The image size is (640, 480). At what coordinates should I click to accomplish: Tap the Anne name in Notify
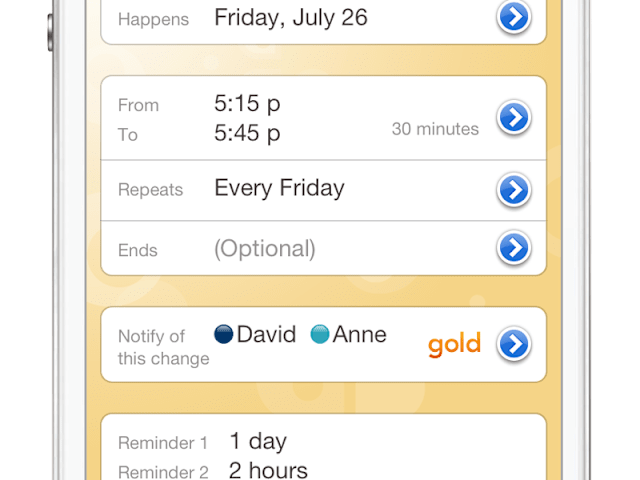click(359, 334)
